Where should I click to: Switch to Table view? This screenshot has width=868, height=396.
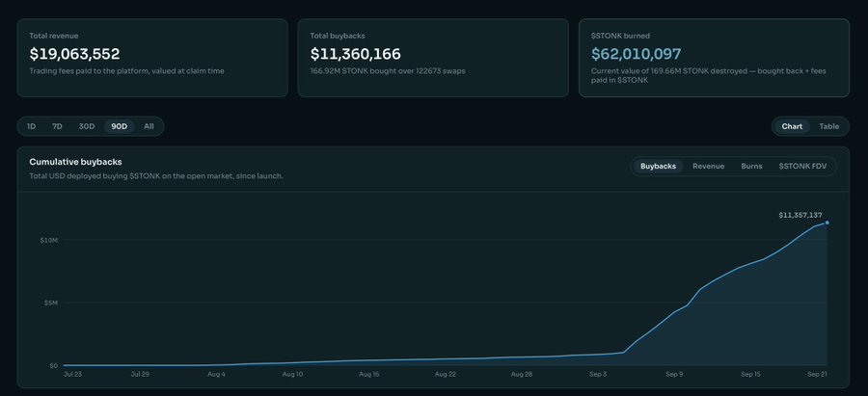(828, 126)
